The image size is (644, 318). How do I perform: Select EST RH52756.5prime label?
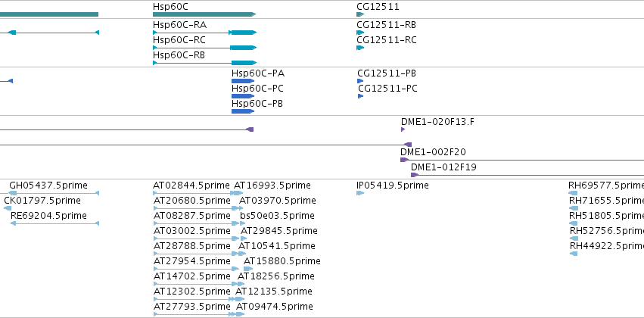click(607, 232)
